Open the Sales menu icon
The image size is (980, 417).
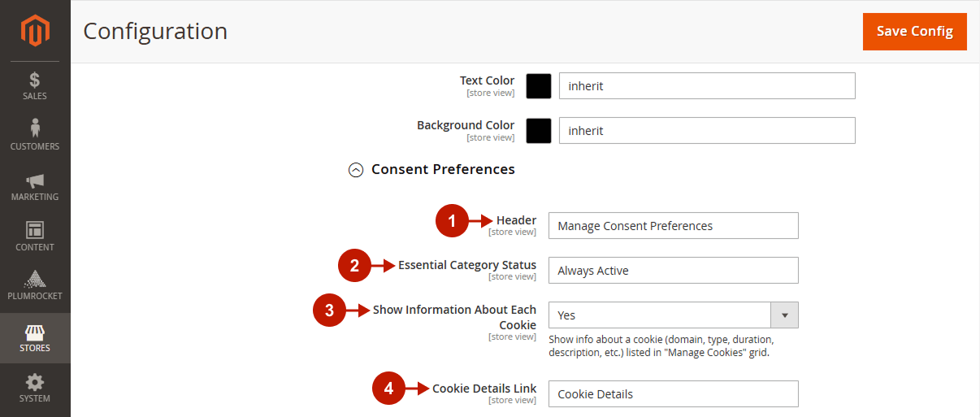(35, 80)
